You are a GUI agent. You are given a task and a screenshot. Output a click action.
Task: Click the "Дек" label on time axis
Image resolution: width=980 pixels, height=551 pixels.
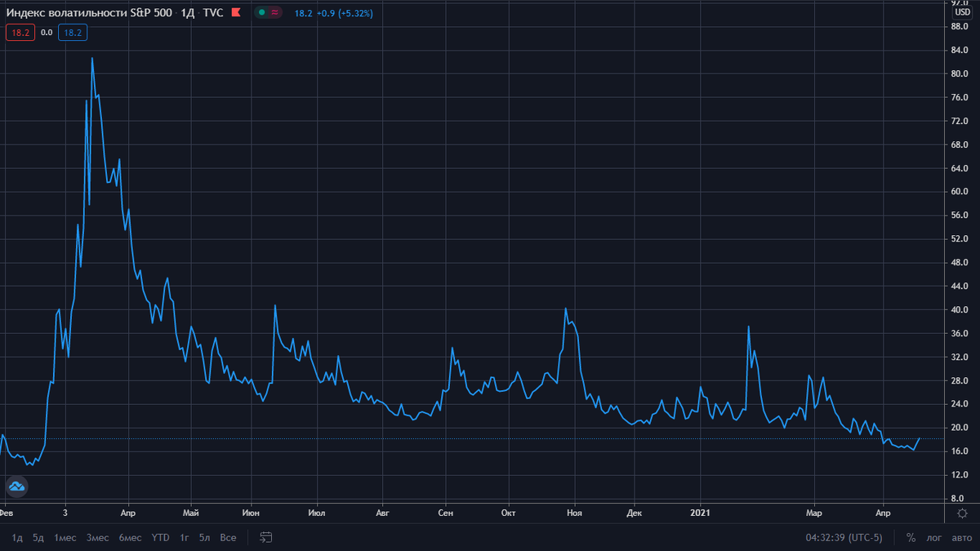[x=635, y=513]
